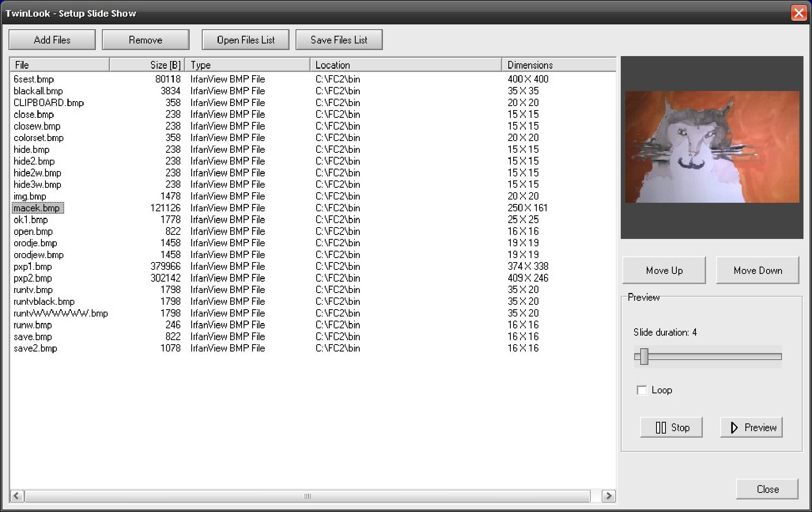Open Files List button

click(x=246, y=40)
